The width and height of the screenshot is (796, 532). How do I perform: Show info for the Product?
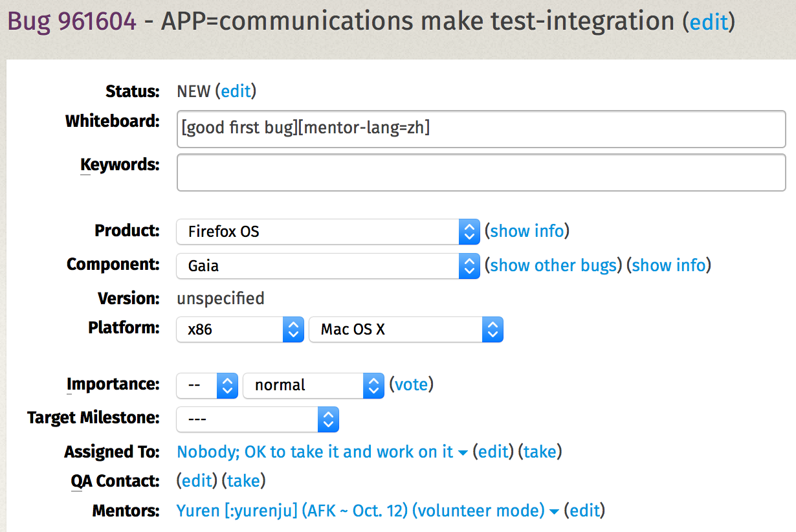(527, 231)
